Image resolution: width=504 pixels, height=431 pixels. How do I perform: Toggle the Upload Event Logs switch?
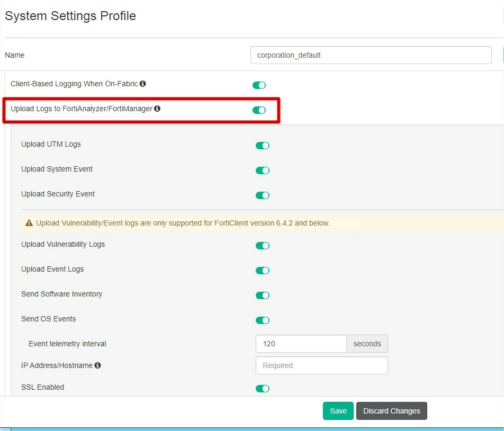coord(263,271)
